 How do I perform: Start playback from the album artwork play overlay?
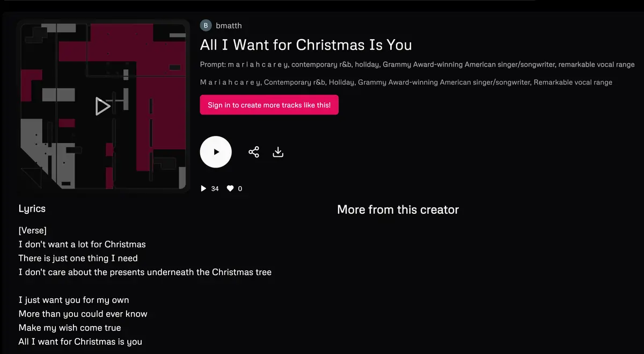[103, 106]
